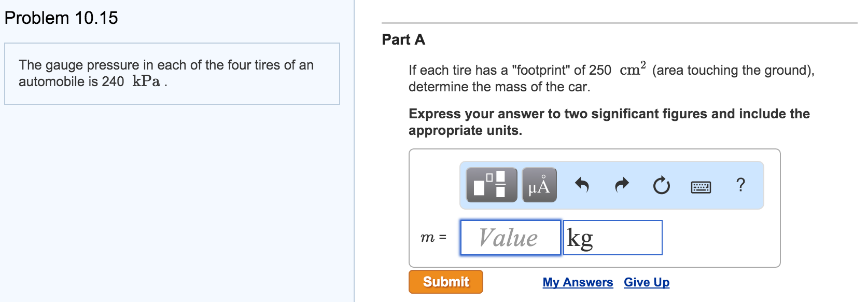The height and width of the screenshot is (302, 868).
Task: Click the units field containing kg
Action: pos(613,238)
